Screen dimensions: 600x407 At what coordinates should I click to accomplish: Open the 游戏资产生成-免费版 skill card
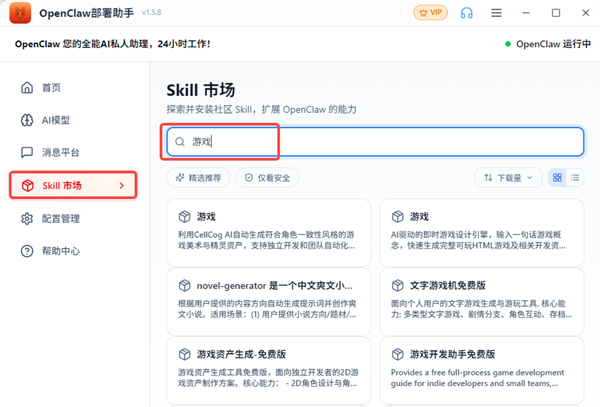tap(269, 370)
